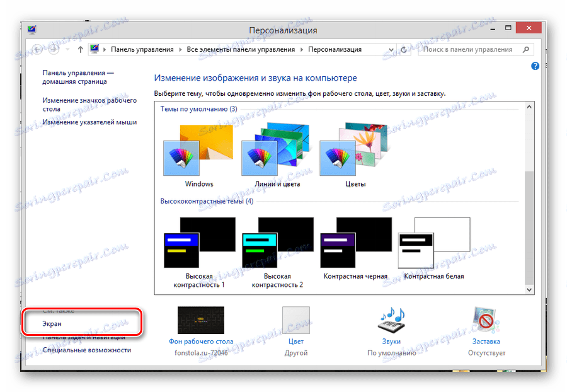Viewport: 567px width, 392px height.
Task: Open the Звуки sounds icon
Action: click(x=392, y=320)
